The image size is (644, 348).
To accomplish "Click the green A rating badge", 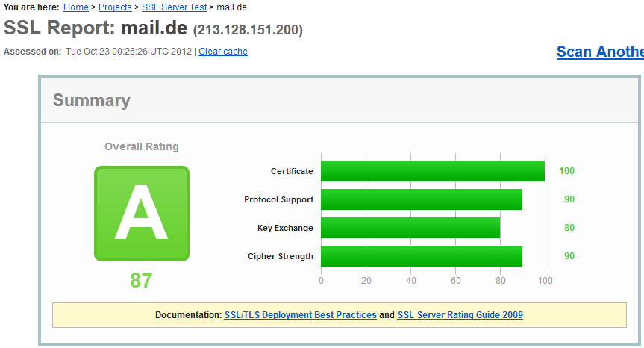I will click(x=141, y=214).
